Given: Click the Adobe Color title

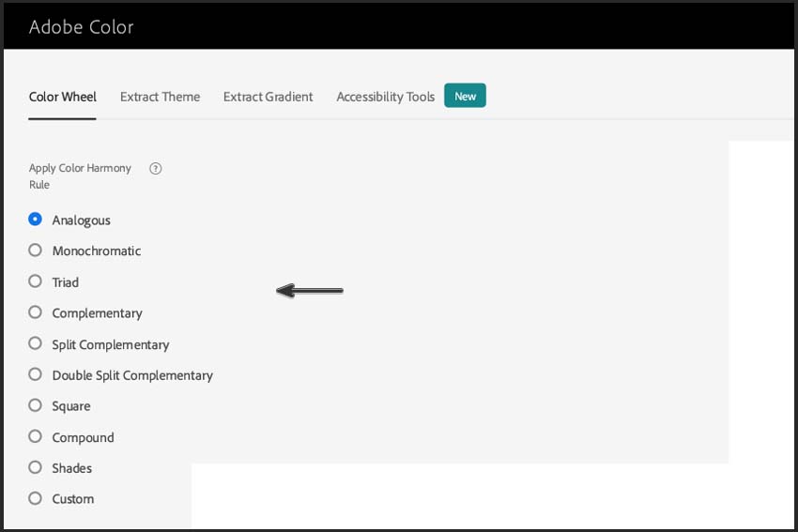Looking at the screenshot, I should pos(82,27).
